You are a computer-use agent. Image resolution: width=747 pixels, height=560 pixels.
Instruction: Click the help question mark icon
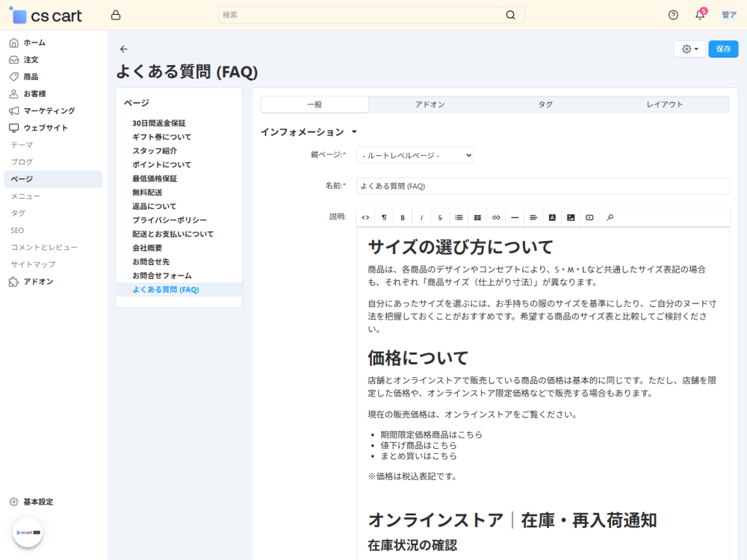(673, 15)
